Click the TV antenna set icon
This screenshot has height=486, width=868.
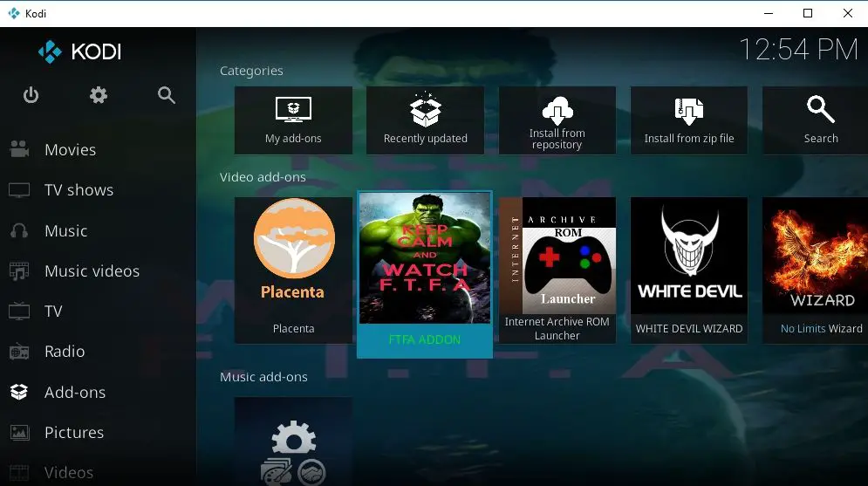[19, 311]
